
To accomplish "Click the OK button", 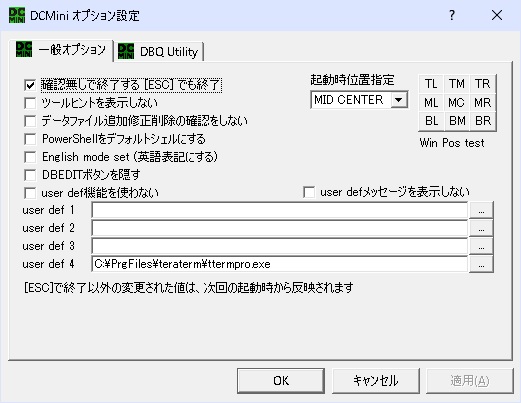I will click(x=281, y=381).
